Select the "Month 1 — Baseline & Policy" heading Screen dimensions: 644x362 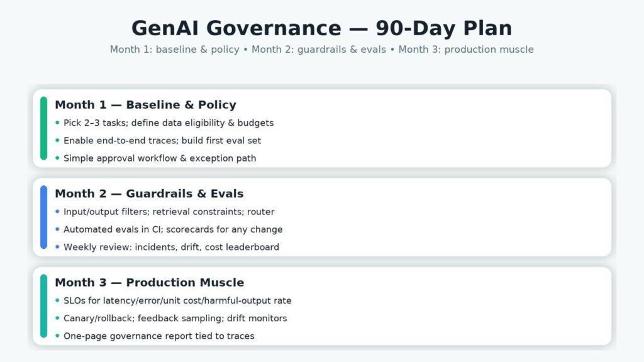[145, 105]
